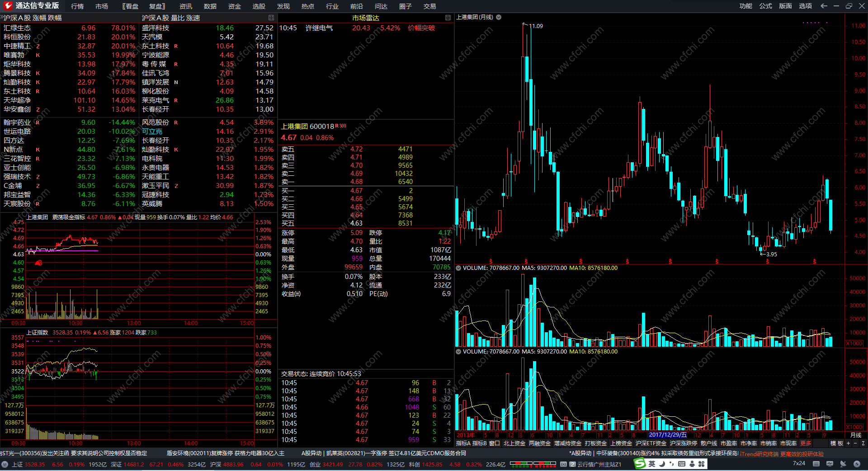Screen dimensions: 868x471
Task: Switch to the 打板资金 indicator tab
Action: [x=596, y=443]
